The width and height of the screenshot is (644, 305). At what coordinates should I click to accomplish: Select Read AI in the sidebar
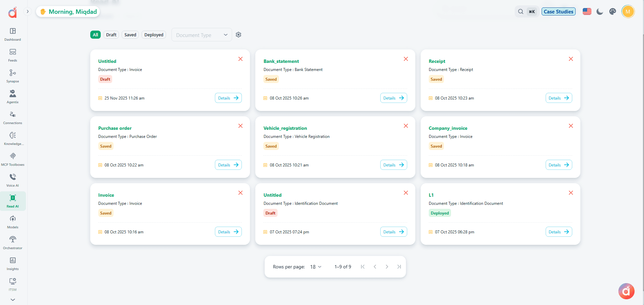click(x=13, y=201)
